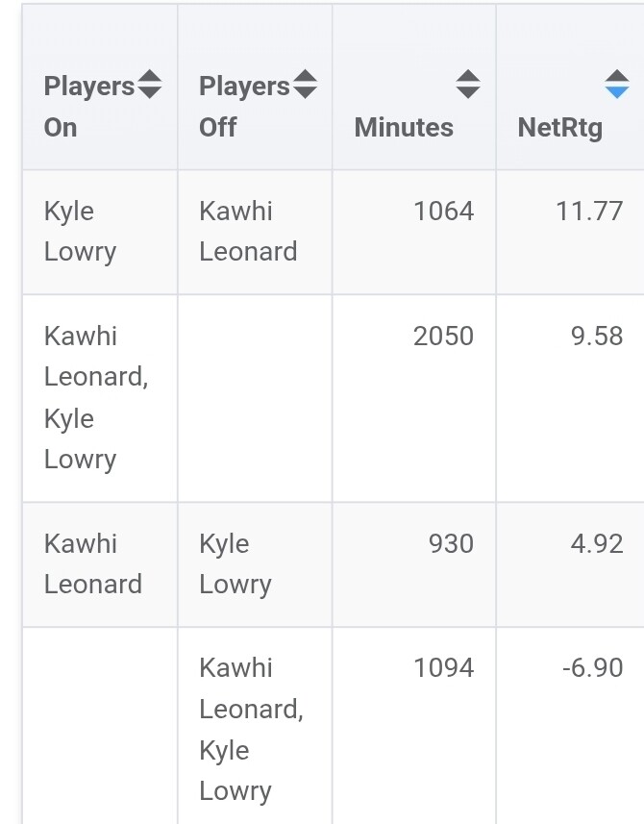Click the sort arrows beside Players On
This screenshot has width=644, height=824.
[x=150, y=86]
